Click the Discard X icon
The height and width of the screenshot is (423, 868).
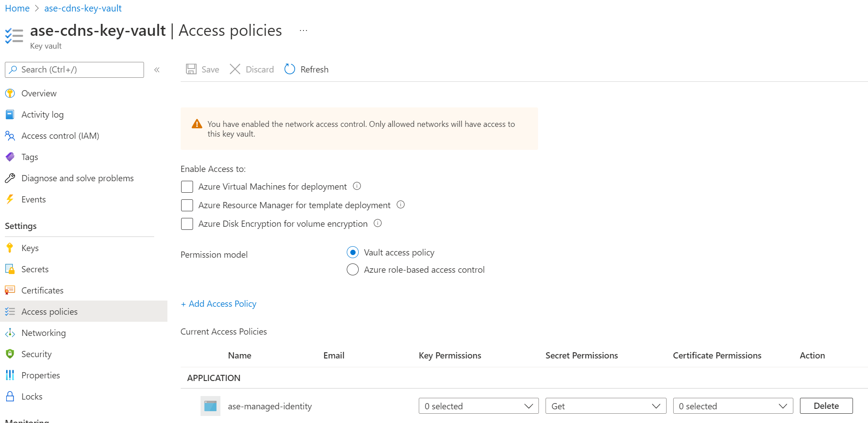pyautogui.click(x=235, y=69)
